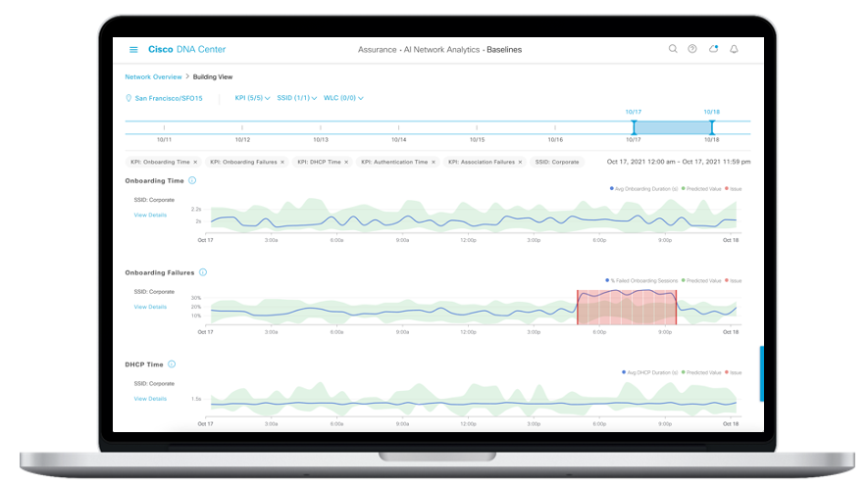Open the hamburger navigation menu

pyautogui.click(x=133, y=50)
